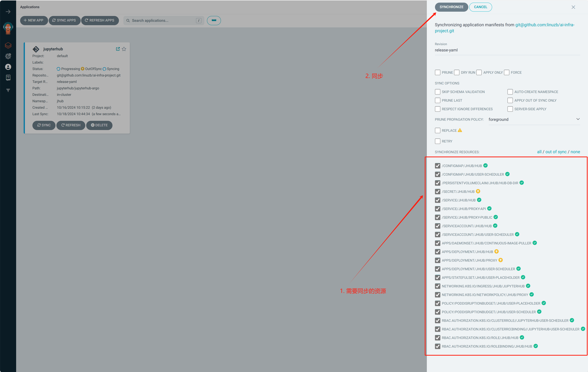Favorite jupyterhub with the star icon

coord(124,49)
